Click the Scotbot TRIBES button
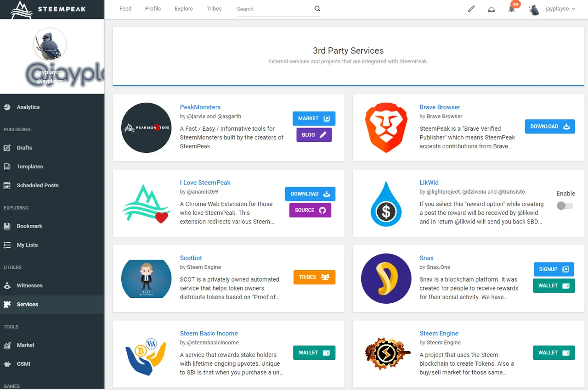Viewport: 588px width, 390px height. [x=314, y=277]
